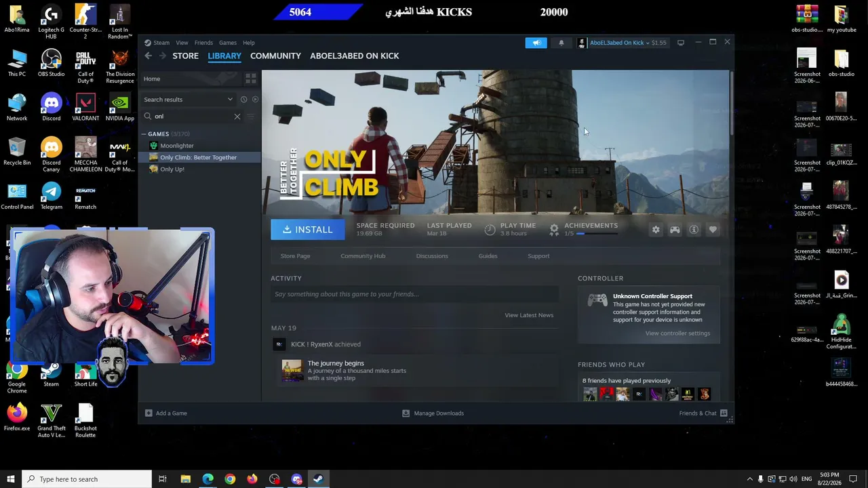
Task: Open the Community Hub link
Action: (363, 256)
